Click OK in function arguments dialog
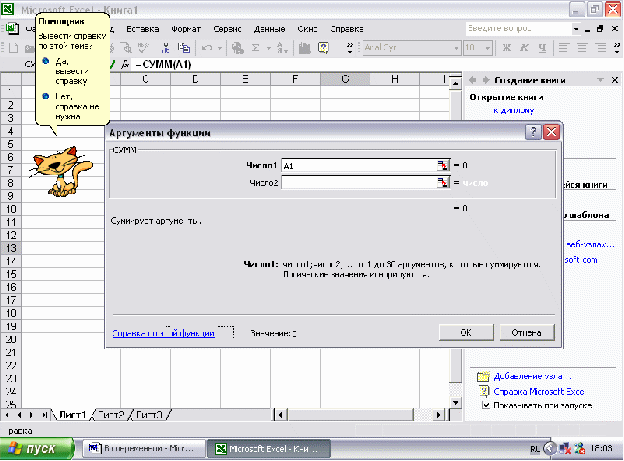The width and height of the screenshot is (624, 461). pos(466,332)
